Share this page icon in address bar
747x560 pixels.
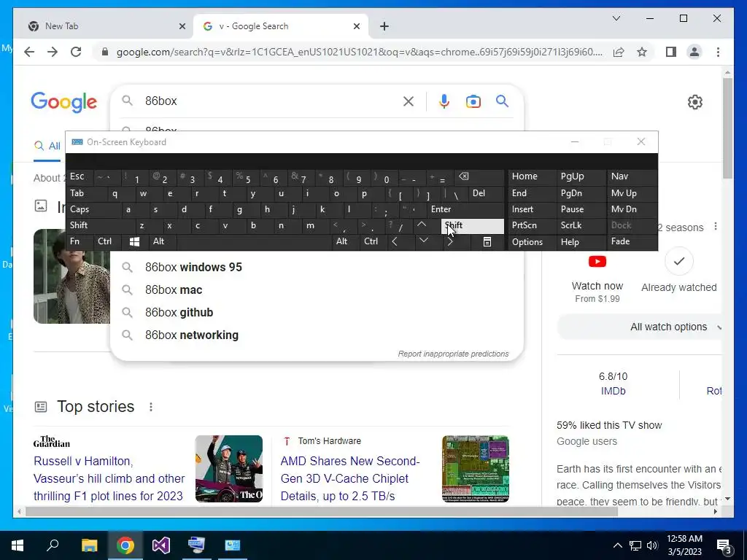pos(619,52)
